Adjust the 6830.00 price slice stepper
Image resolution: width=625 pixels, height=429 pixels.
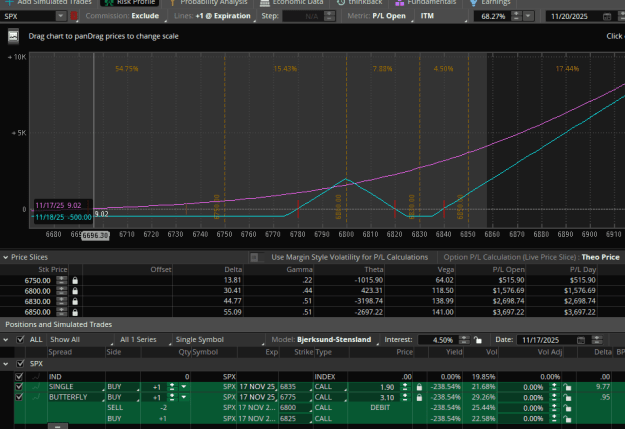62,301
